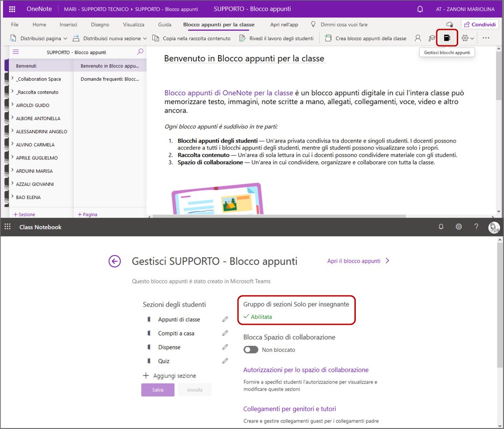Go back using the circled arrow icon
This screenshot has height=429, width=504.
pyautogui.click(x=115, y=261)
